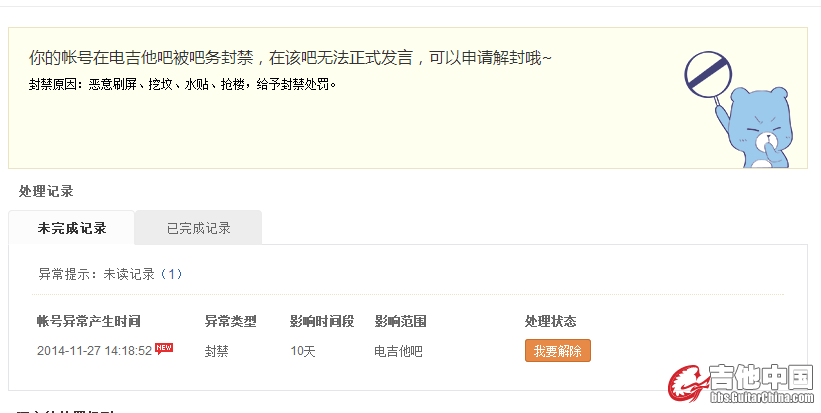Click the red NEW badge icon
Viewport: 821px width, 413px height.
[164, 349]
